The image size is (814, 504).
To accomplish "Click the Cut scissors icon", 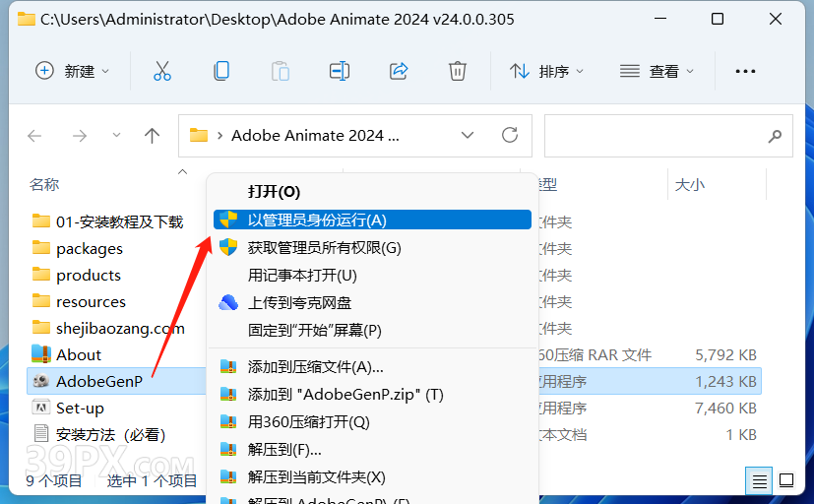I will (x=162, y=71).
